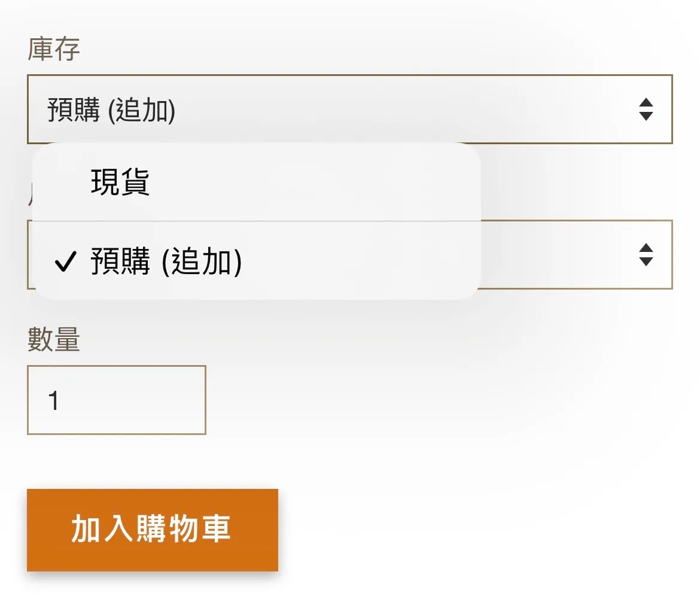
Task: Click the checkmark beside 預購 (追加)
Action: click(x=65, y=262)
